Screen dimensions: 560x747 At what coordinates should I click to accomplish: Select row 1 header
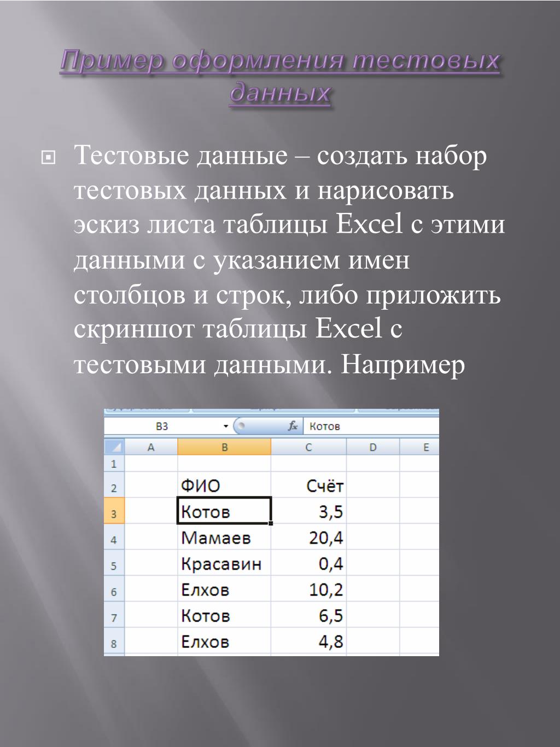[114, 464]
